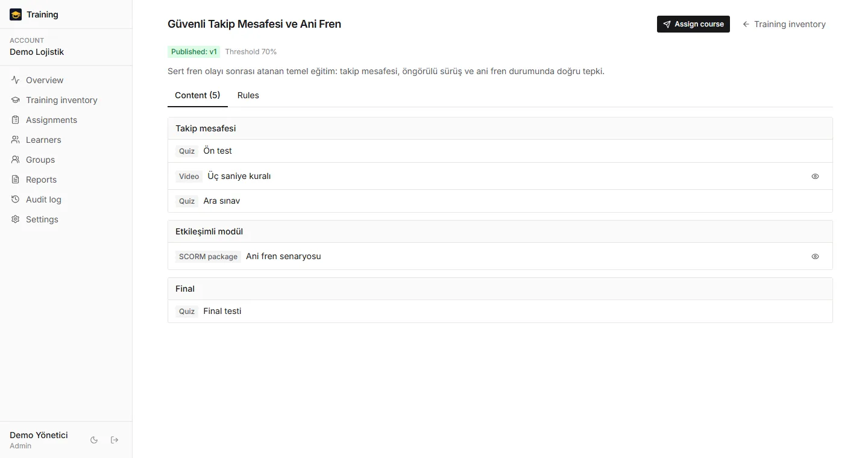Click the course title Güvenli Takip Mesafesi ve Ani Fren
Viewport: 868px width, 458px height.
point(254,24)
